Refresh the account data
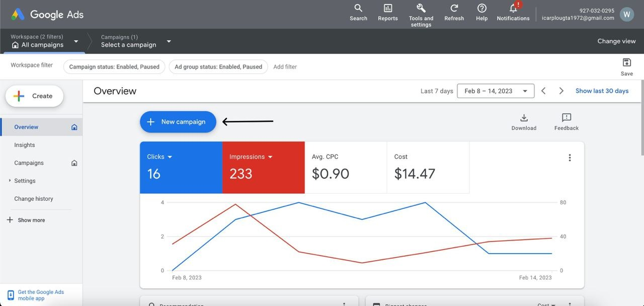Viewport: 644px width, 306px height. tap(454, 13)
